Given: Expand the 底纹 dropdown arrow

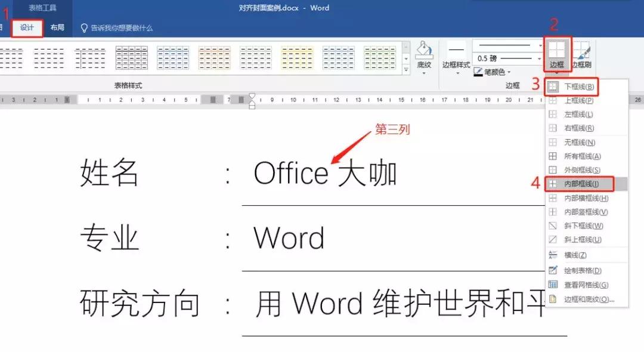Looking at the screenshot, I should click(424, 73).
